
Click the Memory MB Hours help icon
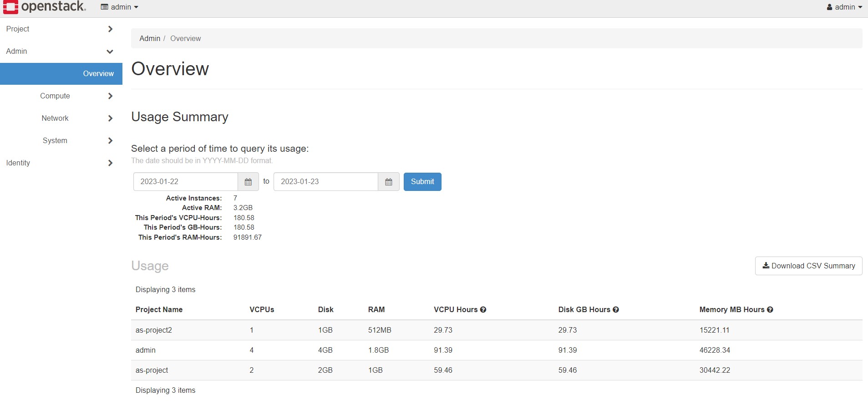770,310
